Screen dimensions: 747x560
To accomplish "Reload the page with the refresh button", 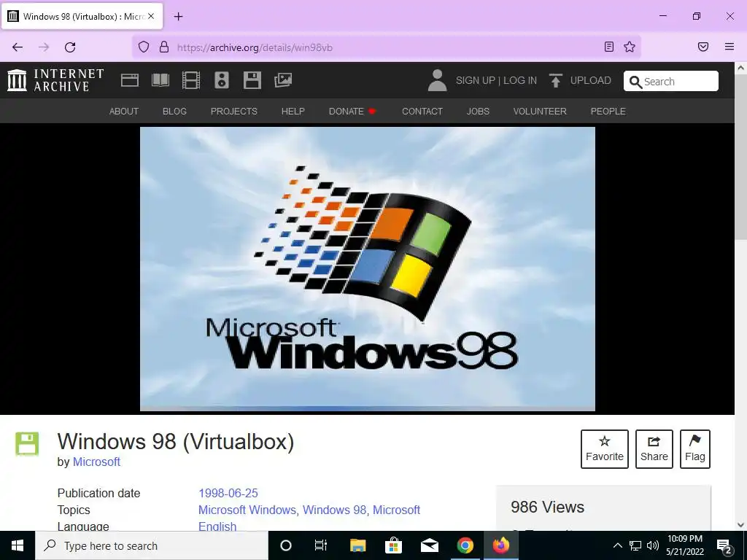I will coord(70,47).
